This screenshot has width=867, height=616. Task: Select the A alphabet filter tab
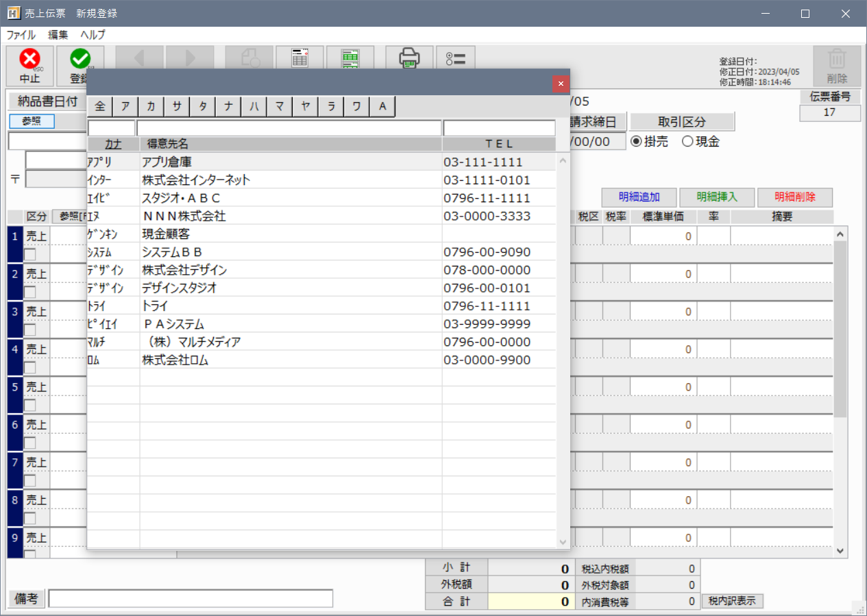(x=383, y=106)
